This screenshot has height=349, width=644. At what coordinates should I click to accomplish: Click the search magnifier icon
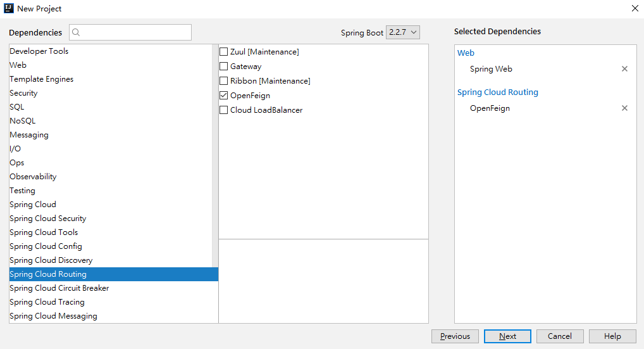76,32
